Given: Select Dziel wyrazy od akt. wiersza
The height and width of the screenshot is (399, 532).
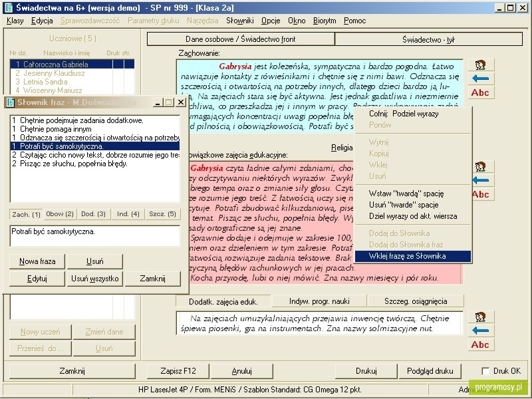Looking at the screenshot, I should point(413,216).
